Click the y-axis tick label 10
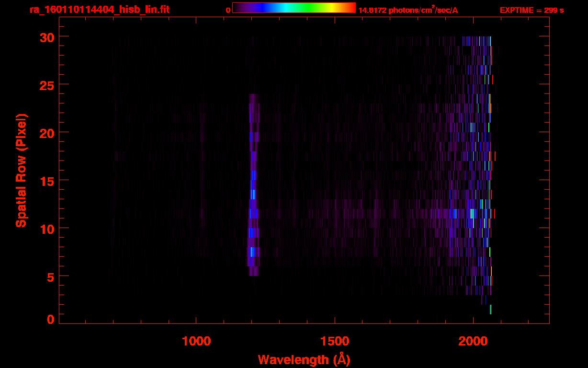 point(46,229)
